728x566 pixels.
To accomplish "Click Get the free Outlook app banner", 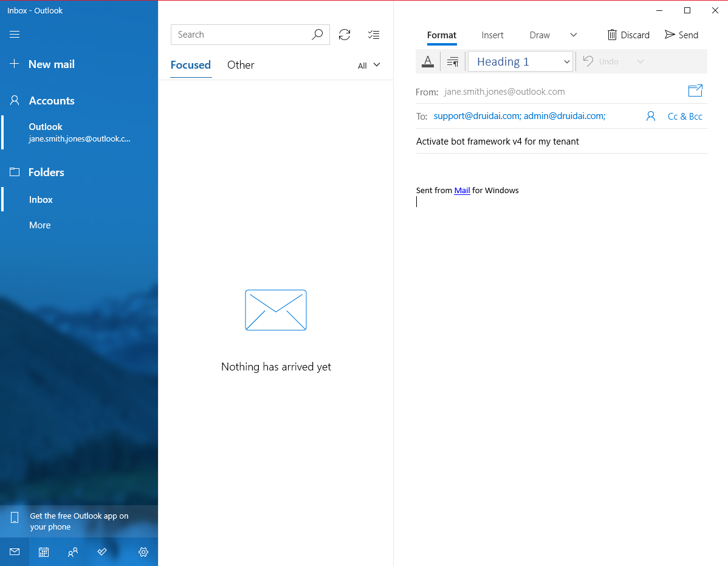I will pos(79,521).
